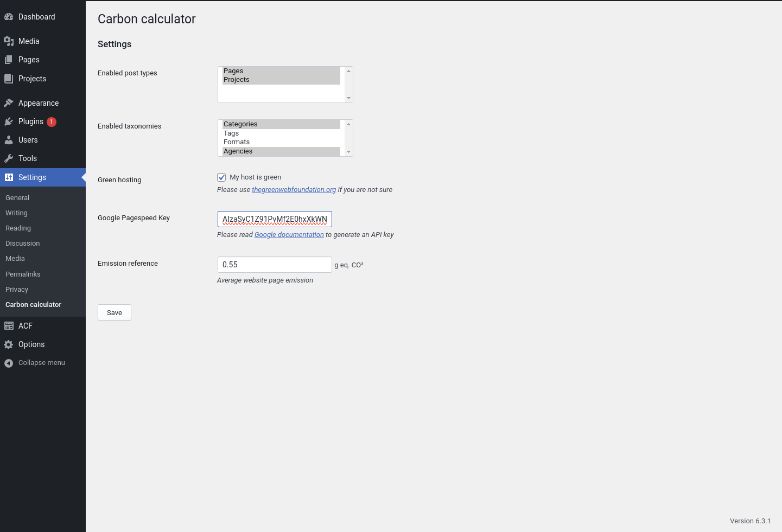Open the Privacy settings submenu

point(17,290)
